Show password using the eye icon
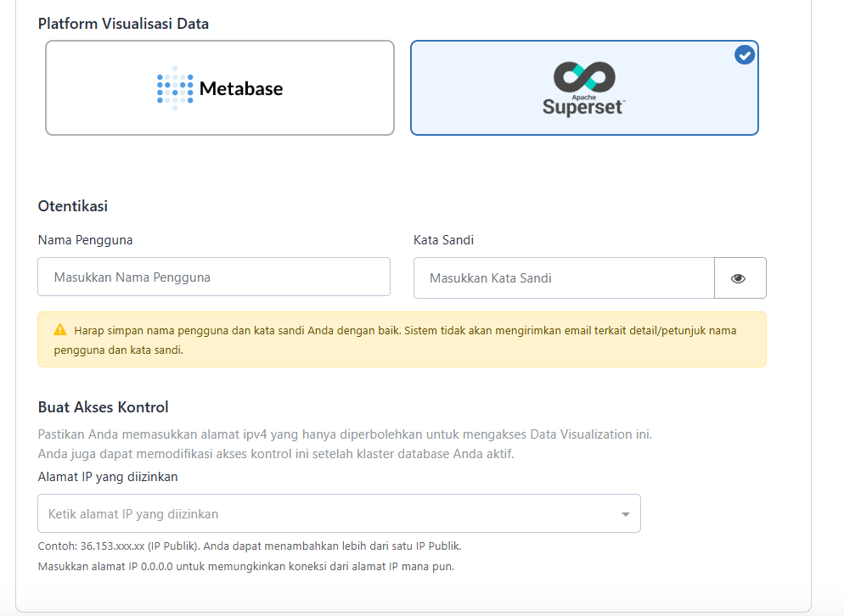 738,278
